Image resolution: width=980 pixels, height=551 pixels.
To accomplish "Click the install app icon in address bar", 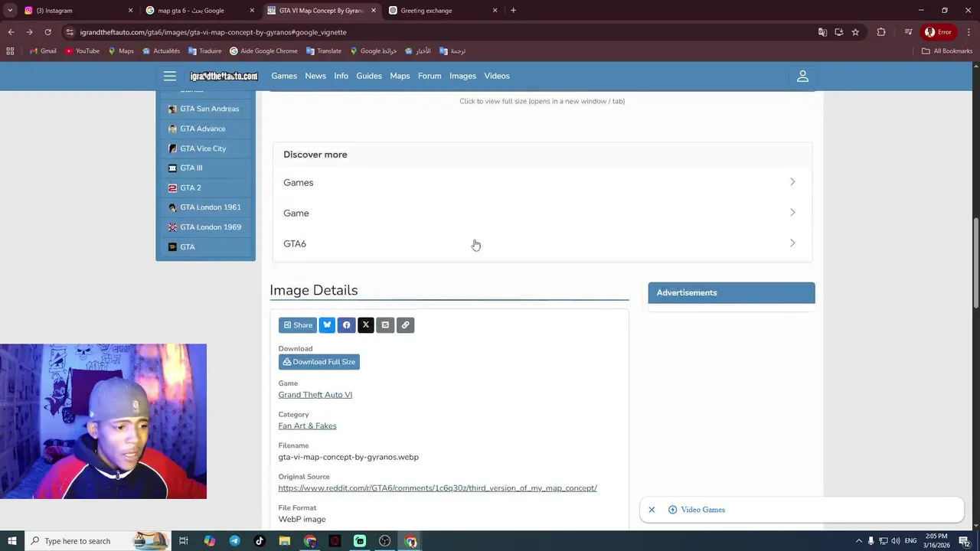I will click(x=839, y=32).
